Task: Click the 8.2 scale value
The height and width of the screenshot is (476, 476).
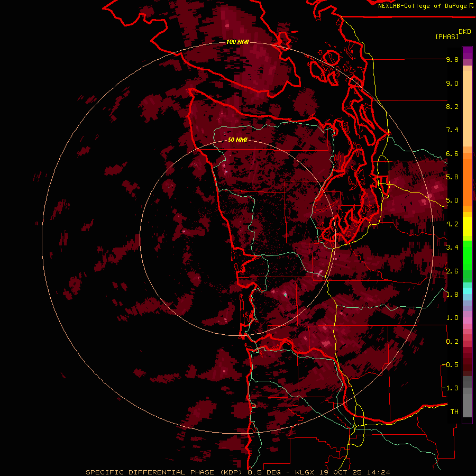Action: point(452,106)
